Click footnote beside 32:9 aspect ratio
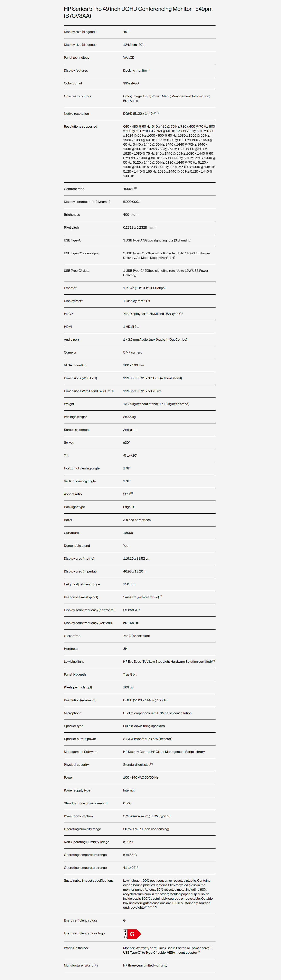Viewport: 281px width, 980px height. pyautogui.click(x=132, y=493)
